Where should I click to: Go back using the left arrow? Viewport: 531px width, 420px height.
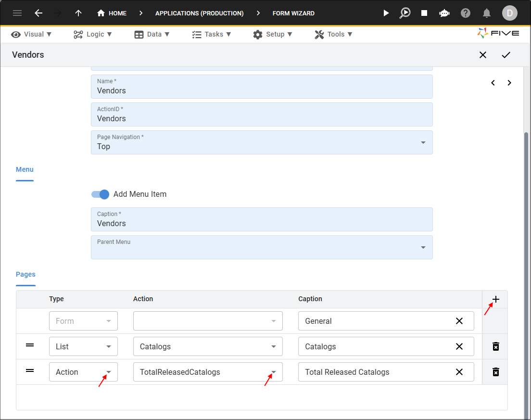pos(38,13)
